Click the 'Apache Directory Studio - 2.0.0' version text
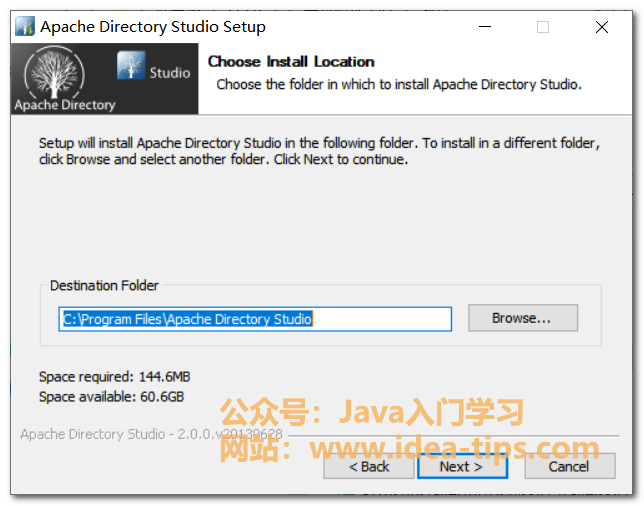The width and height of the screenshot is (644, 506). (x=152, y=434)
